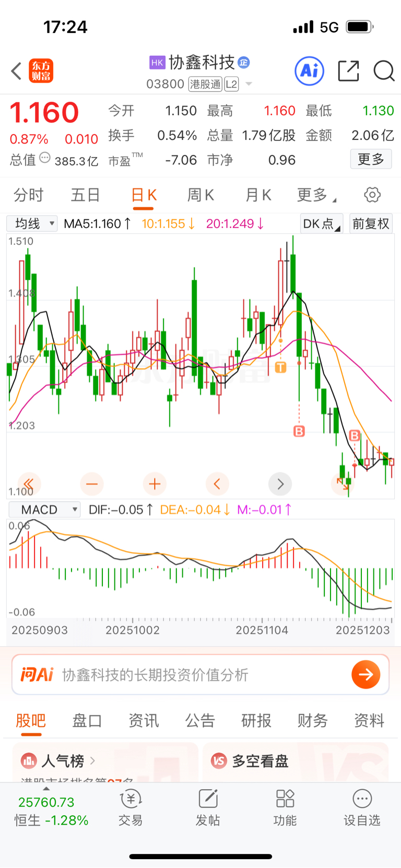This screenshot has width=401, height=868.
Task: Zoom out the chart with minus
Action: (92, 484)
